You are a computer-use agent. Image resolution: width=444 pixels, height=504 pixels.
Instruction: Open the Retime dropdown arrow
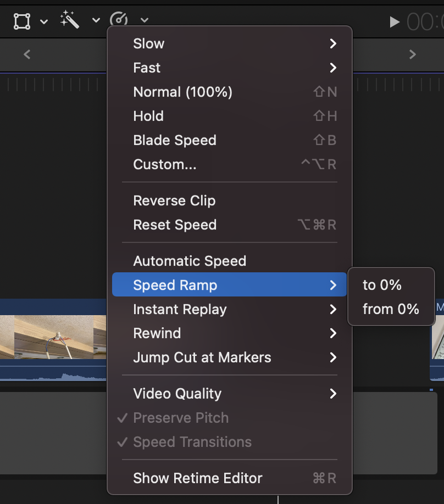coord(145,20)
